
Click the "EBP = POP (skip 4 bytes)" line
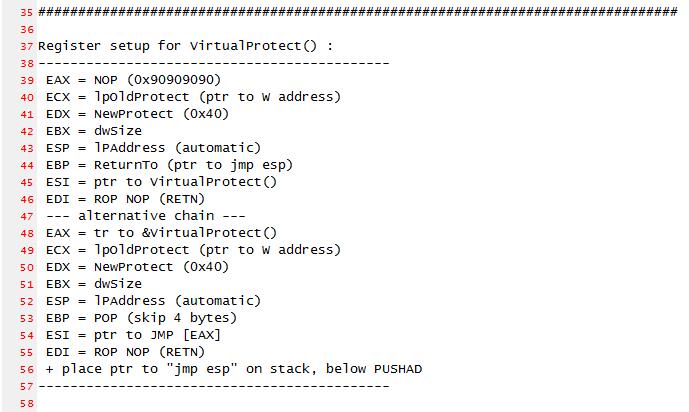(x=141, y=318)
